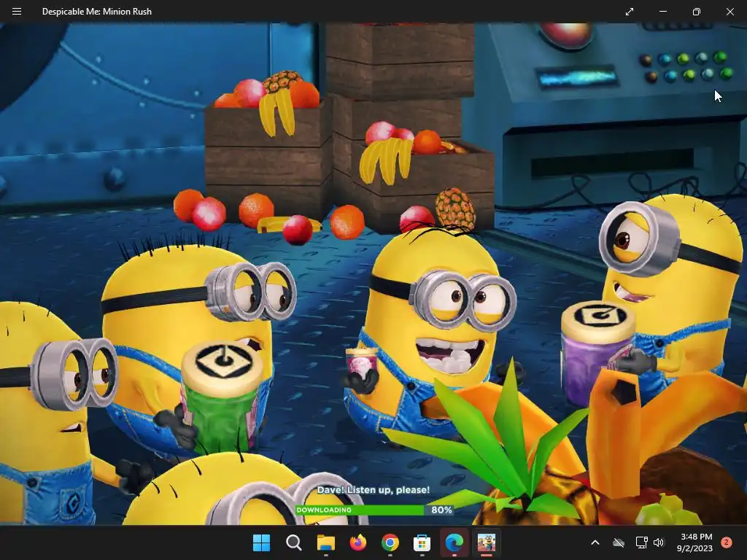The image size is (747, 560).
Task: Click the Minion Rush taskbar icon
Action: (x=486, y=542)
